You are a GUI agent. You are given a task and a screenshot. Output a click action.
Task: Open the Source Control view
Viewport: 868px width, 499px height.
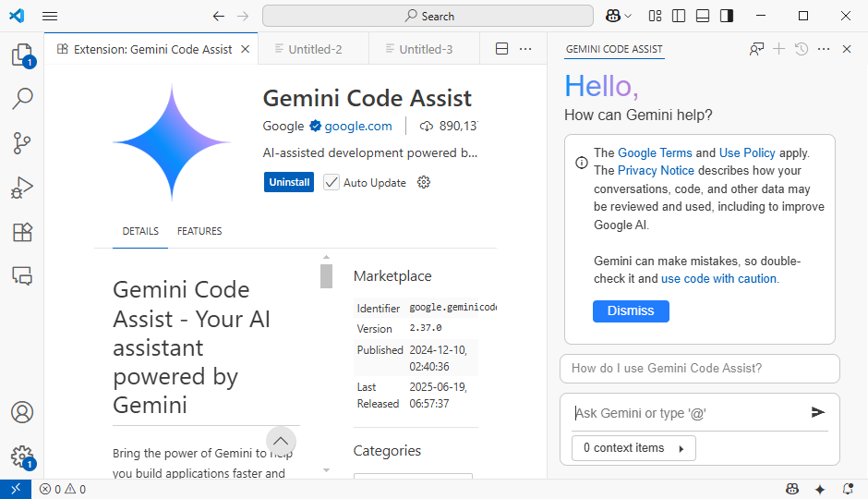tap(22, 143)
